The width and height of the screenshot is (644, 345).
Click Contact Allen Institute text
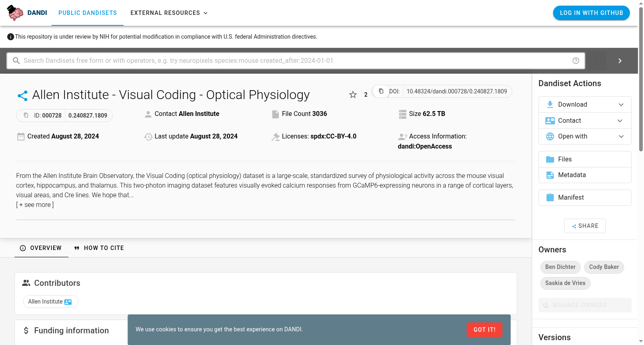pyautogui.click(x=187, y=114)
